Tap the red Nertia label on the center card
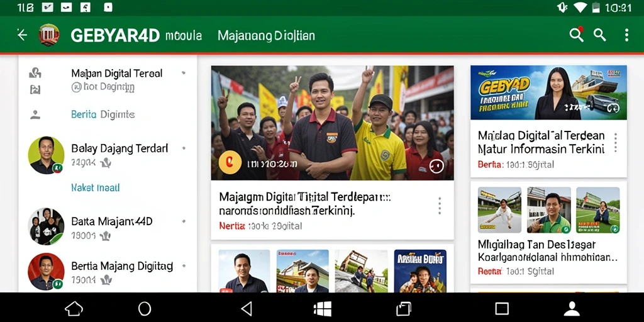The width and height of the screenshot is (644, 322). [x=232, y=226]
